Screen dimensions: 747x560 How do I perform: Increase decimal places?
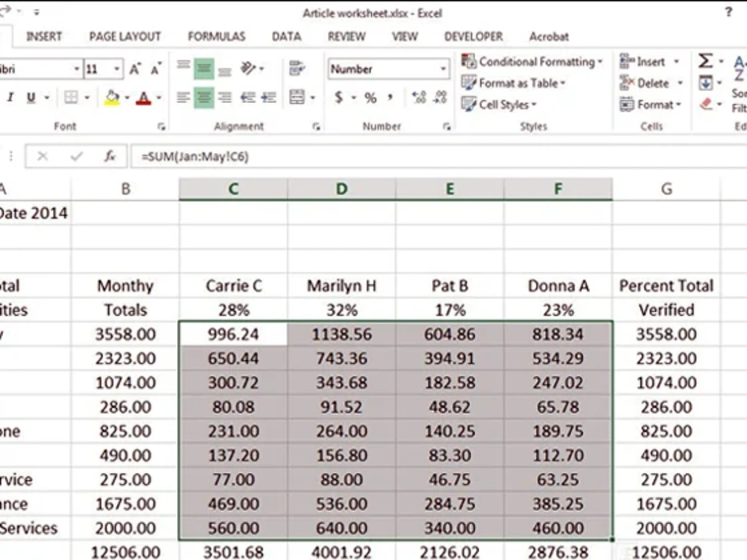[x=419, y=98]
